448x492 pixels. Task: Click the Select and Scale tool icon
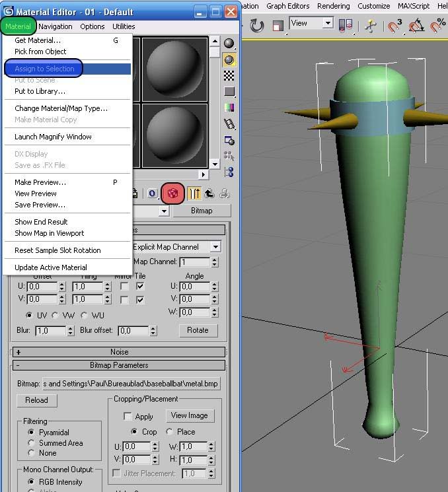click(278, 26)
